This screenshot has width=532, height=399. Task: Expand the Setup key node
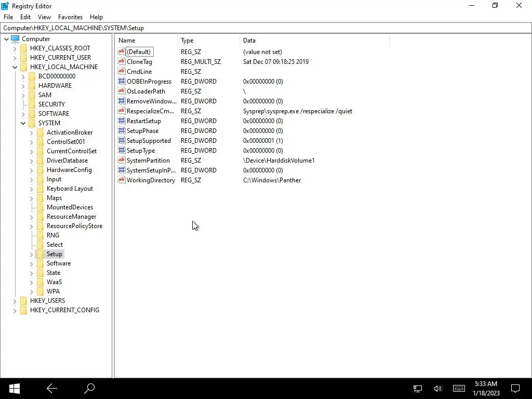pos(32,254)
